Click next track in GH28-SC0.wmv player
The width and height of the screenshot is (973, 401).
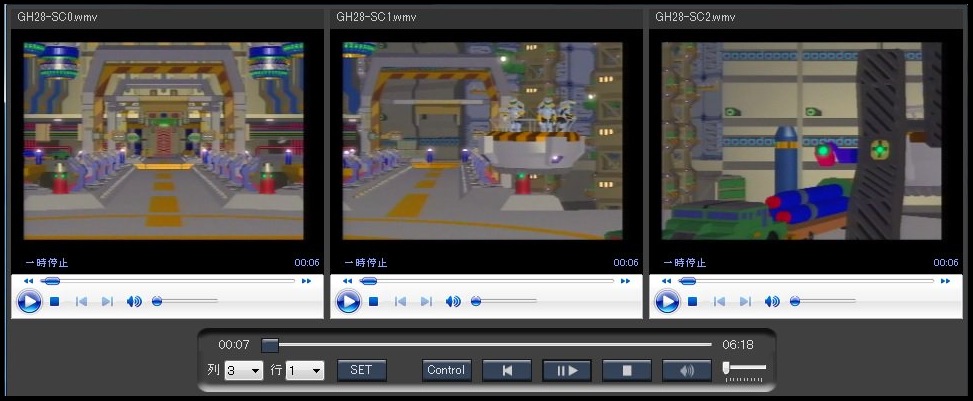coord(107,302)
